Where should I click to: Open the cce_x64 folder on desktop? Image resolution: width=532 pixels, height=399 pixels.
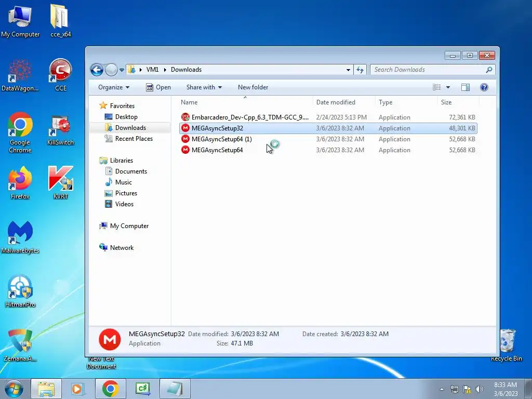(x=60, y=21)
